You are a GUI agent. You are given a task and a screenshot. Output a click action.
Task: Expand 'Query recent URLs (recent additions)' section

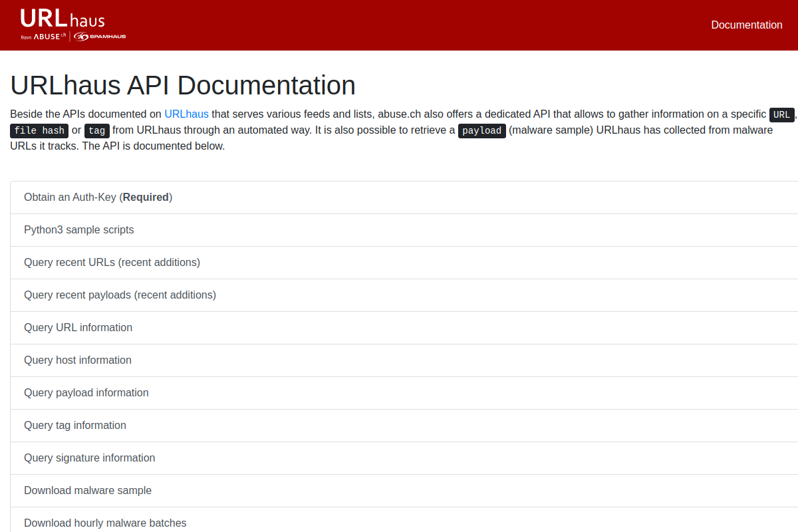404,263
